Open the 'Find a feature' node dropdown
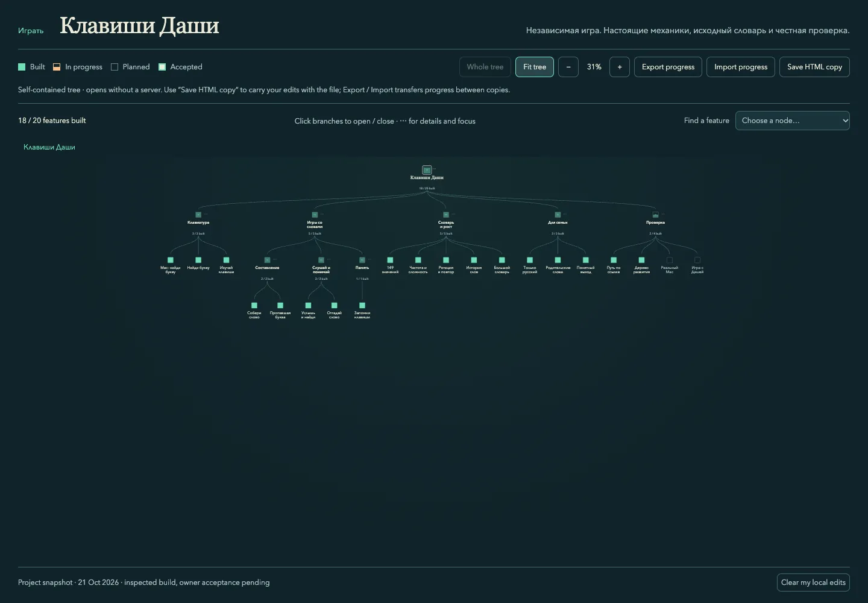 pos(793,121)
